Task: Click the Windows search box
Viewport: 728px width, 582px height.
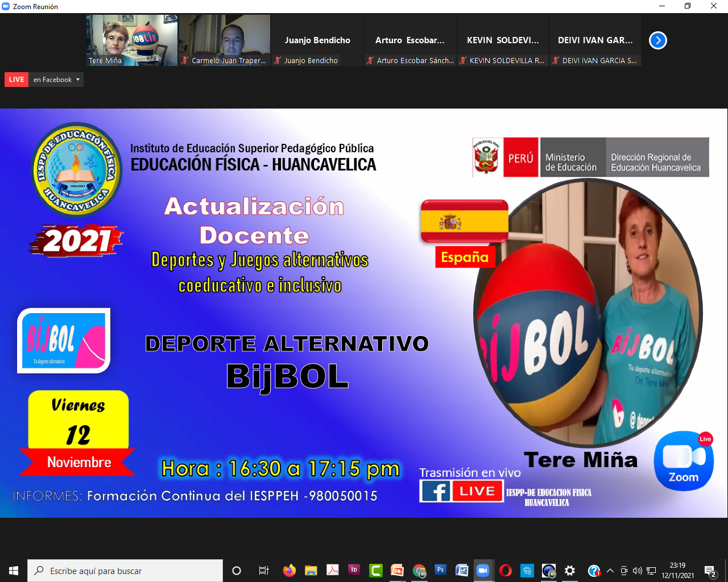Action: pos(125,571)
